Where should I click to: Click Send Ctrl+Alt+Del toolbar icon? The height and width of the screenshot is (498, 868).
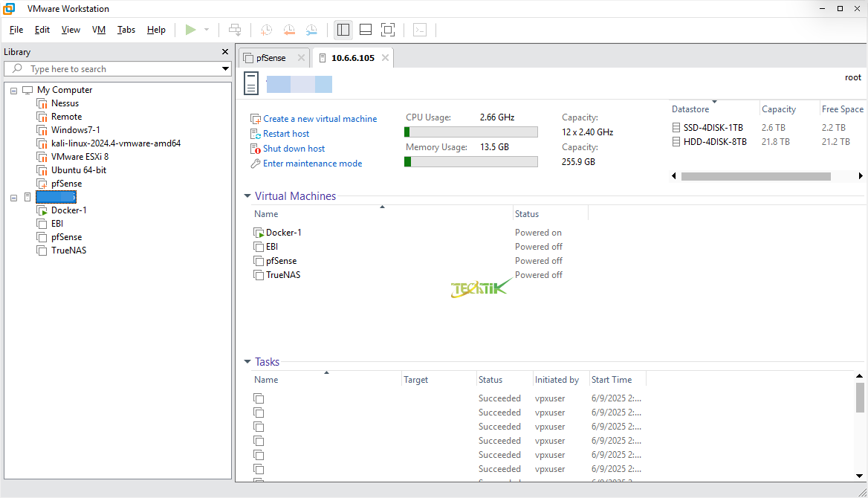click(x=235, y=30)
